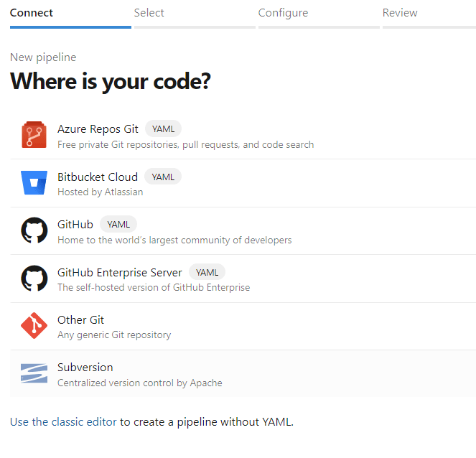Click the GitHub Enterprise Server octocat icon
The height and width of the screenshot is (458, 476).
tap(34, 279)
